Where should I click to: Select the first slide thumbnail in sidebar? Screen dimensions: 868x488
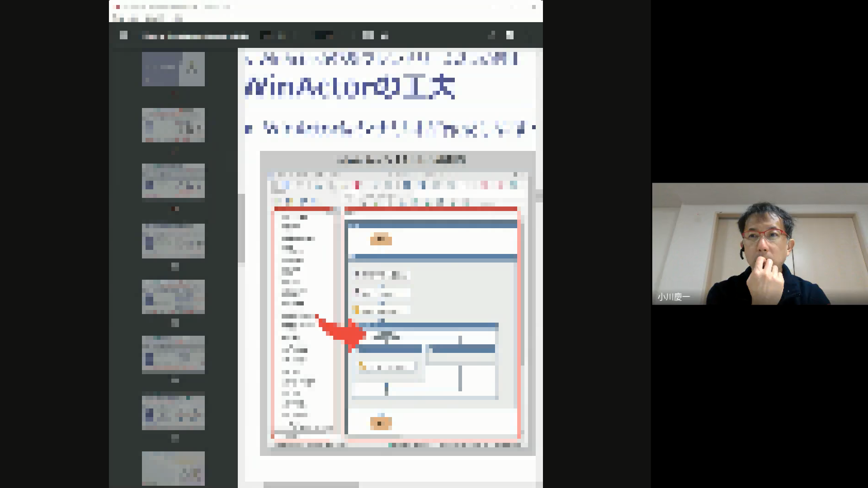pos(173,69)
